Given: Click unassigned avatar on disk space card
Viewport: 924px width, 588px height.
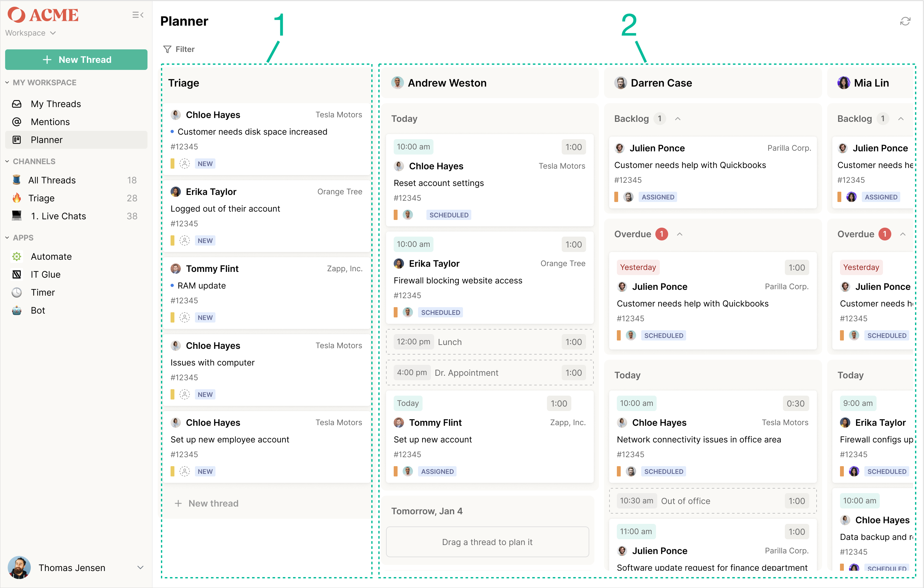Looking at the screenshot, I should 185,164.
